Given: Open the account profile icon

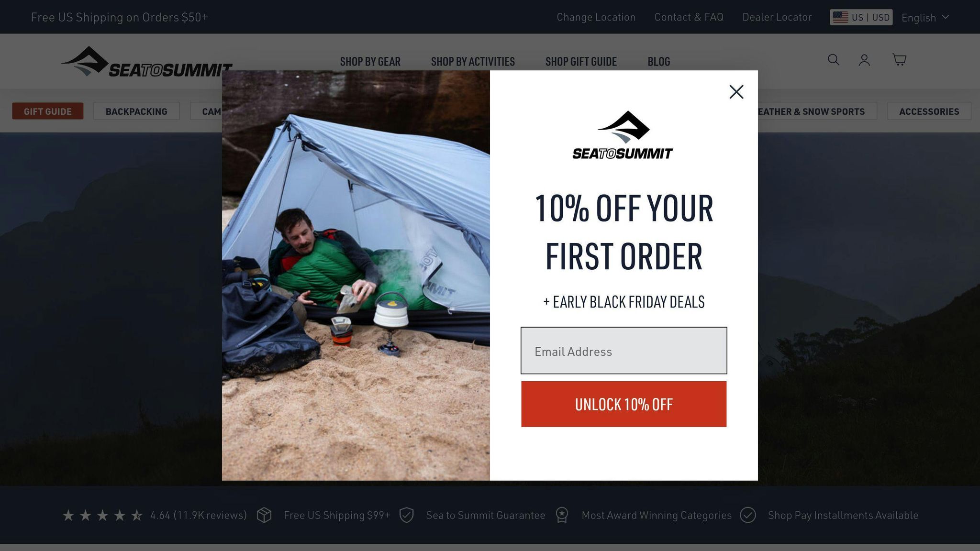Looking at the screenshot, I should (864, 60).
